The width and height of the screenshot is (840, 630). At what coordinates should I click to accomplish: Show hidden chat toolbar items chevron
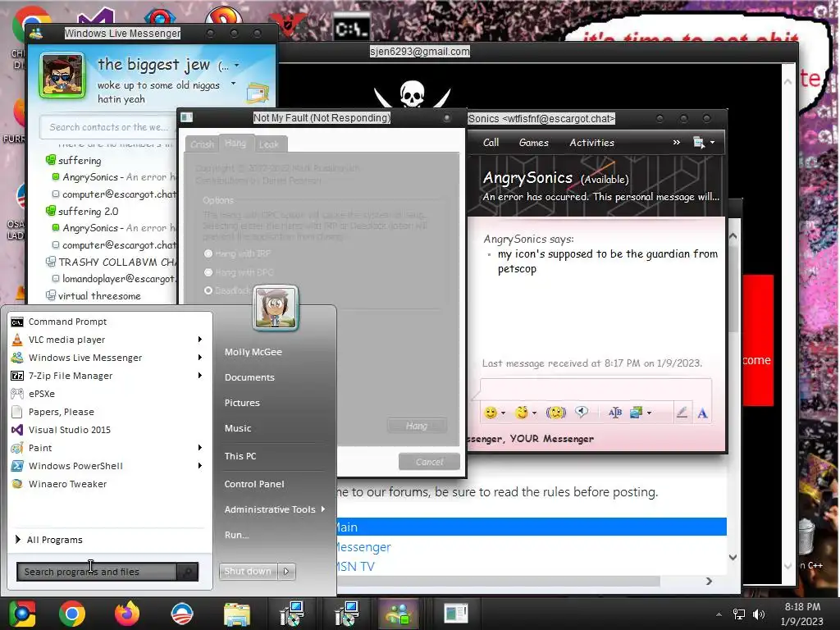[677, 142]
